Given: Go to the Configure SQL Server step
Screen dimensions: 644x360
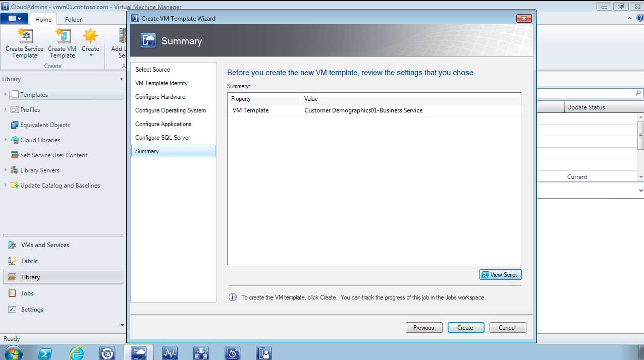Looking at the screenshot, I should [x=174, y=138].
